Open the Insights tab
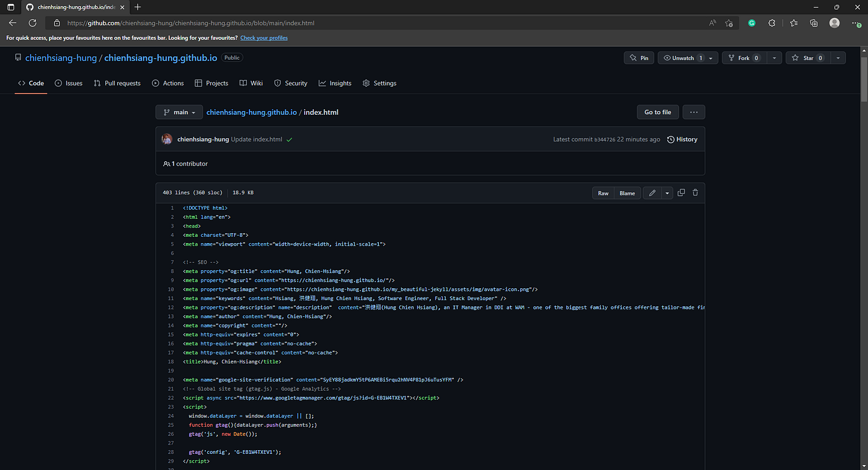The image size is (868, 470). (x=335, y=83)
